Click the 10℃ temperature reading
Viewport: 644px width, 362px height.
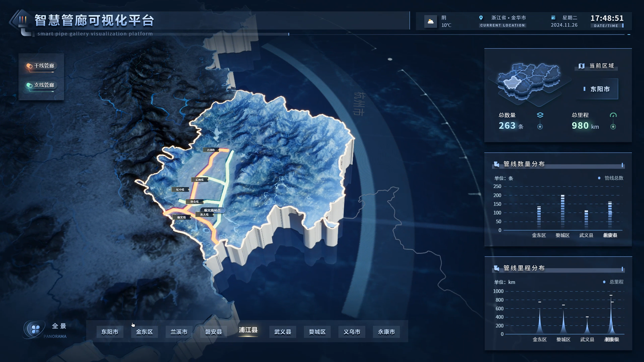[x=446, y=25]
